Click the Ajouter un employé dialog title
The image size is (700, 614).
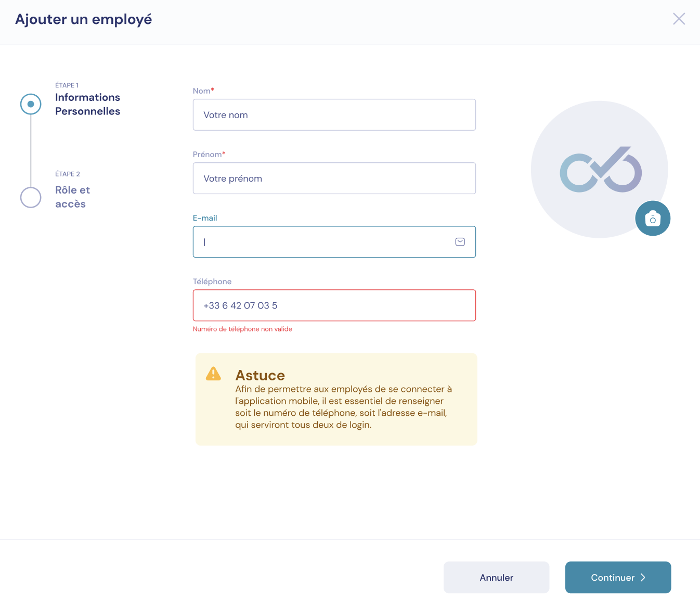(x=84, y=19)
